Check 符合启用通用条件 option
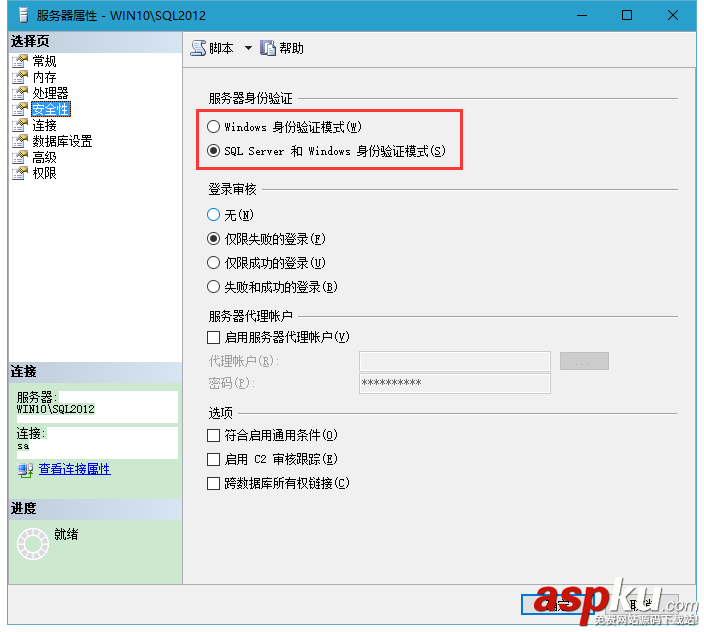The height and width of the screenshot is (632, 704). (213, 435)
